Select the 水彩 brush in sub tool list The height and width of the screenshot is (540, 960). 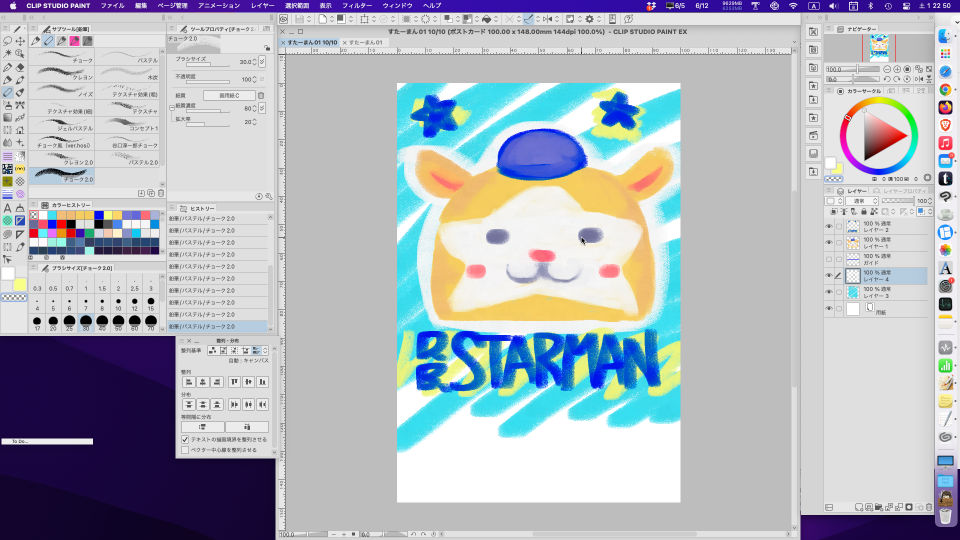point(129,76)
